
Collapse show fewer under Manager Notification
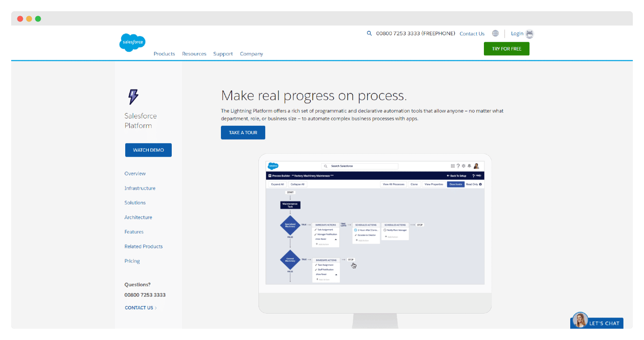click(326, 239)
